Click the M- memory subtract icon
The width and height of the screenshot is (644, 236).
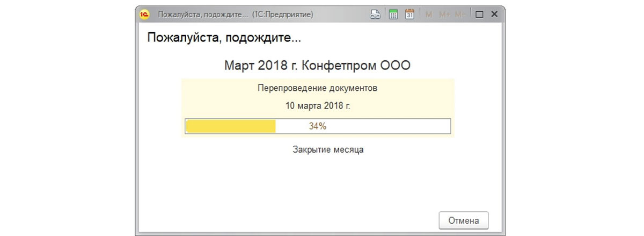(460, 15)
